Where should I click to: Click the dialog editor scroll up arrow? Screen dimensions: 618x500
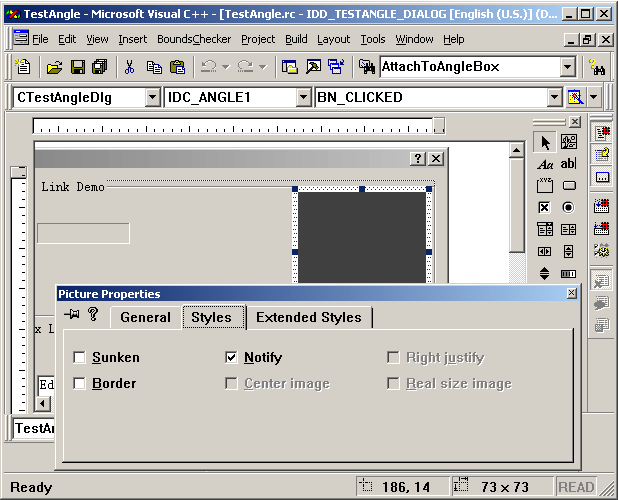click(x=516, y=150)
